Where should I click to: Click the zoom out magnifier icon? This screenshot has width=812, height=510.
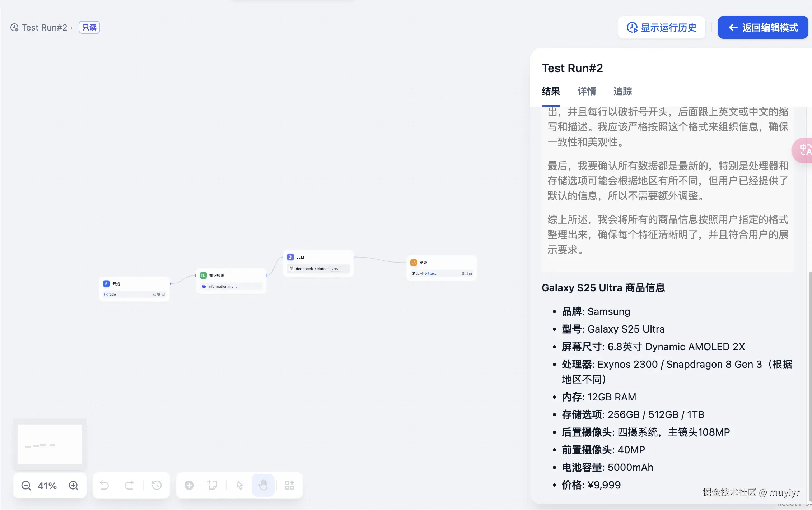26,486
